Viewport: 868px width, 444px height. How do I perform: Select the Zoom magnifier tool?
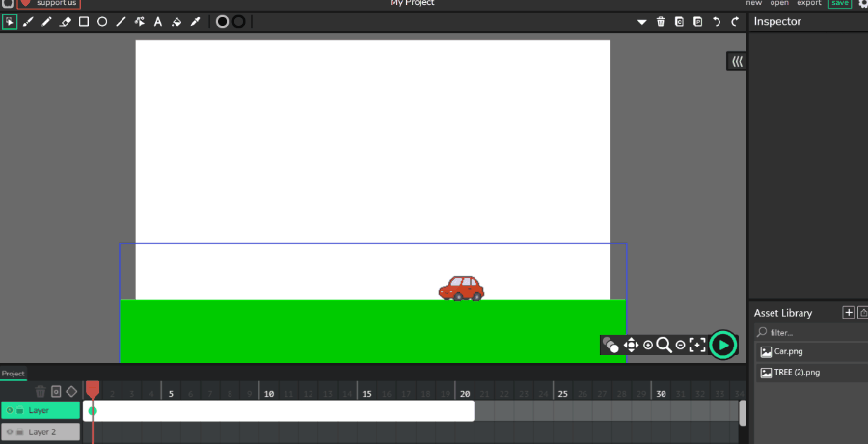664,346
